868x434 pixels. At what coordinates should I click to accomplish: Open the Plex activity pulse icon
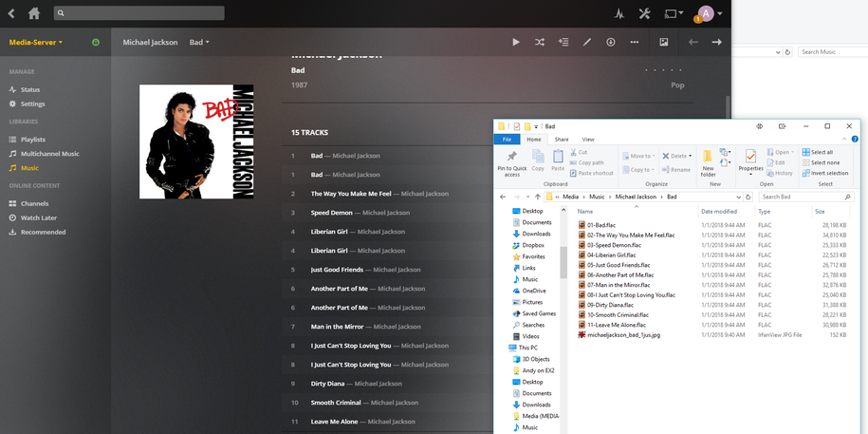tap(619, 14)
